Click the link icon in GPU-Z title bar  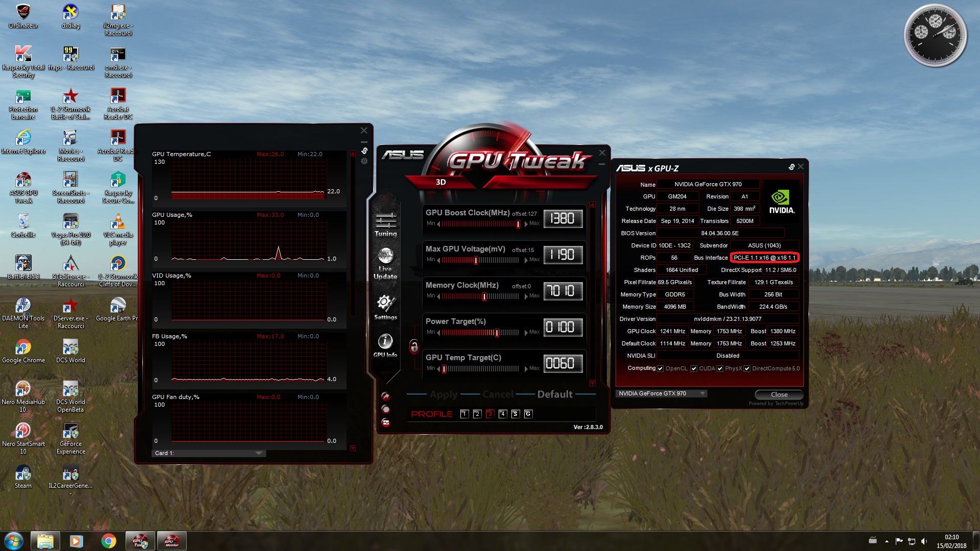tap(791, 167)
